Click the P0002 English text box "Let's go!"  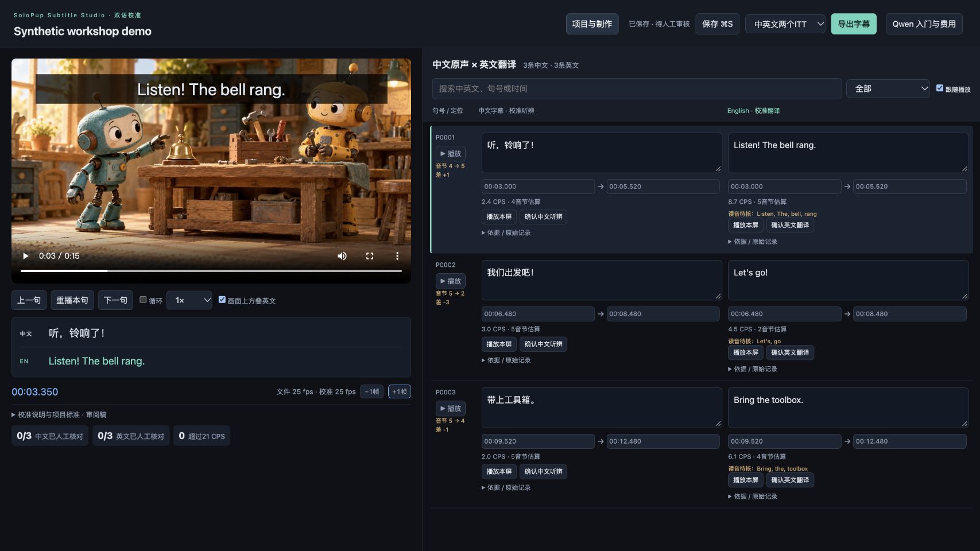(848, 280)
